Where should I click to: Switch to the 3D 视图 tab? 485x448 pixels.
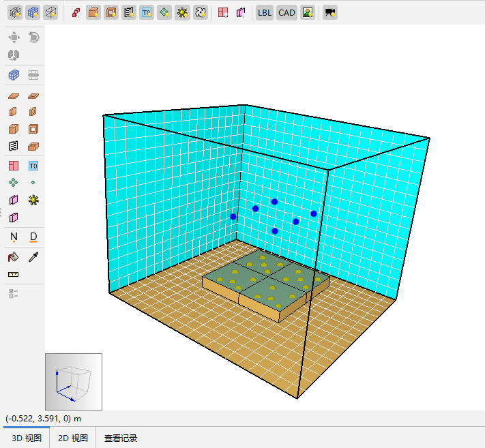click(x=27, y=438)
